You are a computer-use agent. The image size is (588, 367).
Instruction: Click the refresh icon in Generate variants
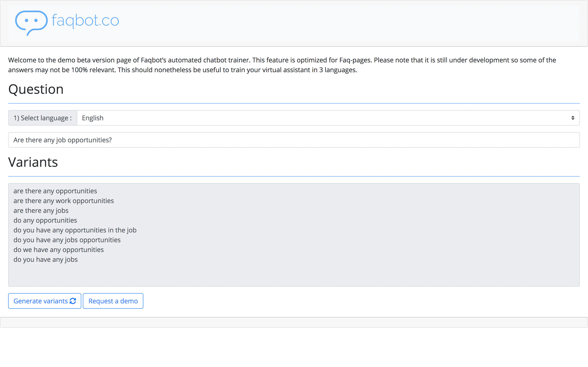(x=73, y=301)
